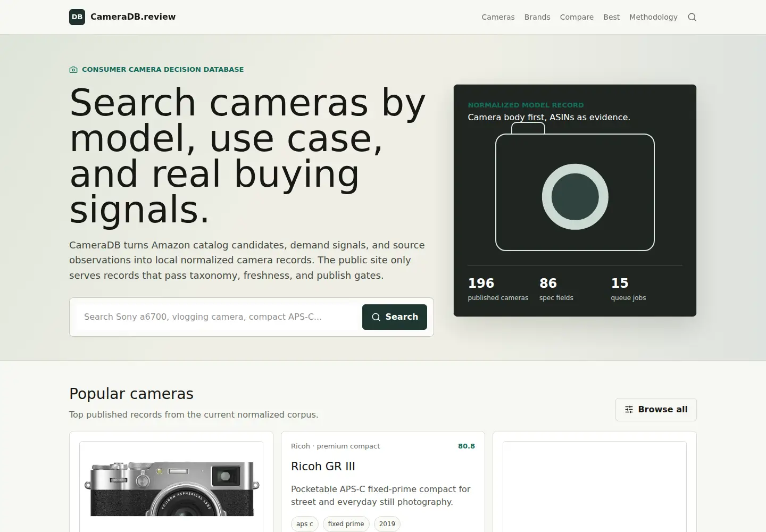Select the '2019' tag chip

tap(387, 524)
